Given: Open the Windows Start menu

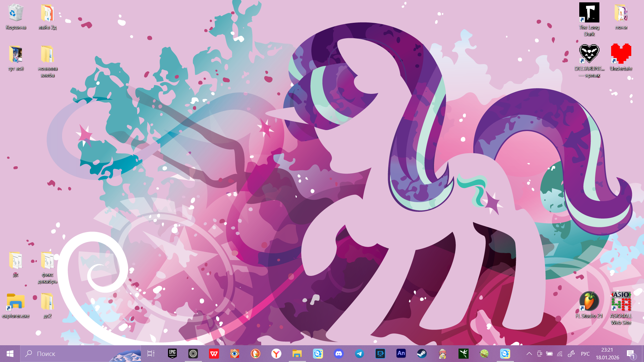Looking at the screenshot, I should [x=10, y=354].
